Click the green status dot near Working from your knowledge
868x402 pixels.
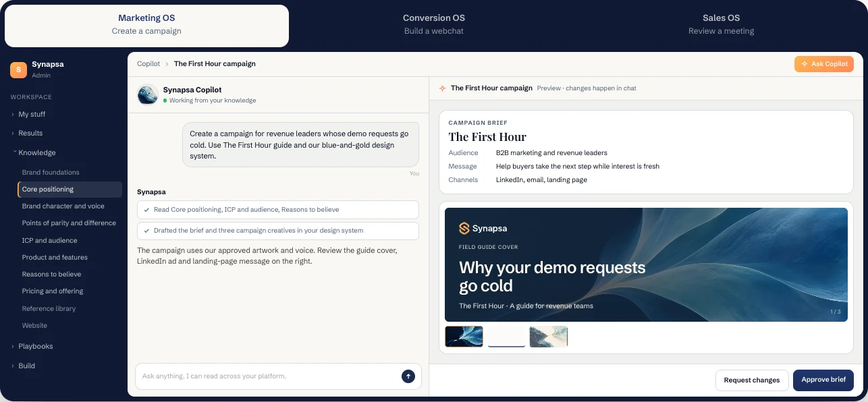[165, 100]
